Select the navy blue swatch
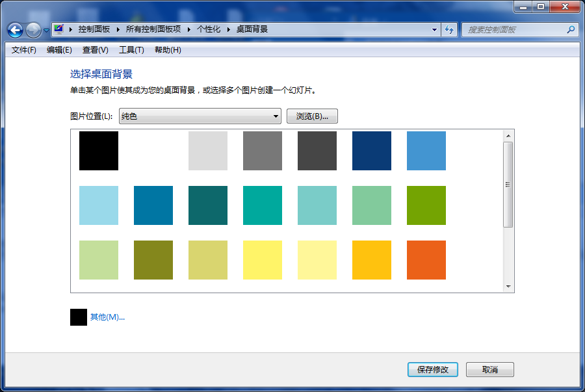 coord(372,151)
